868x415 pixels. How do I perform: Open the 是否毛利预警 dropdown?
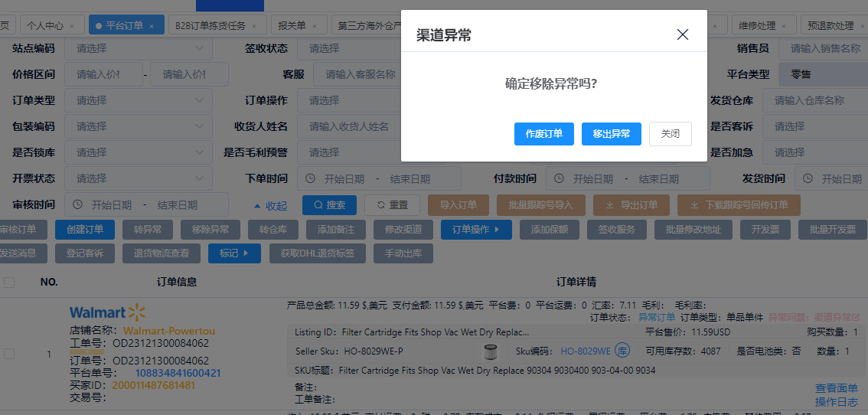click(349, 152)
